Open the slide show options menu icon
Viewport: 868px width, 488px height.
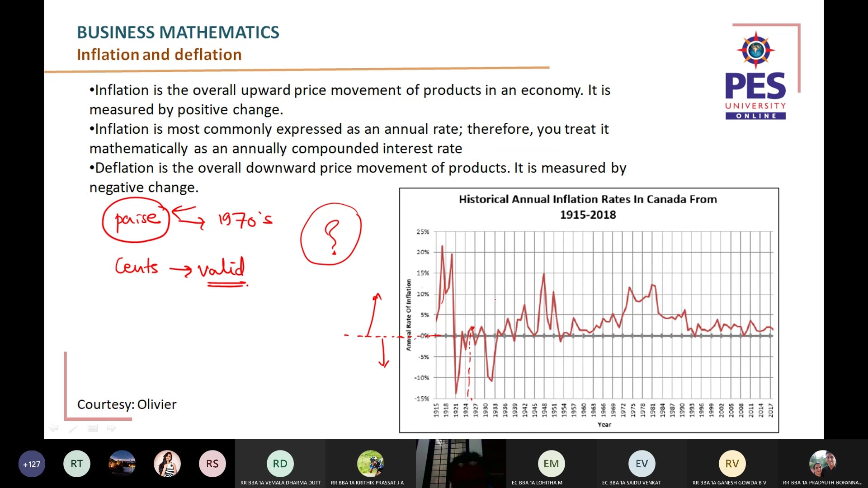93,428
